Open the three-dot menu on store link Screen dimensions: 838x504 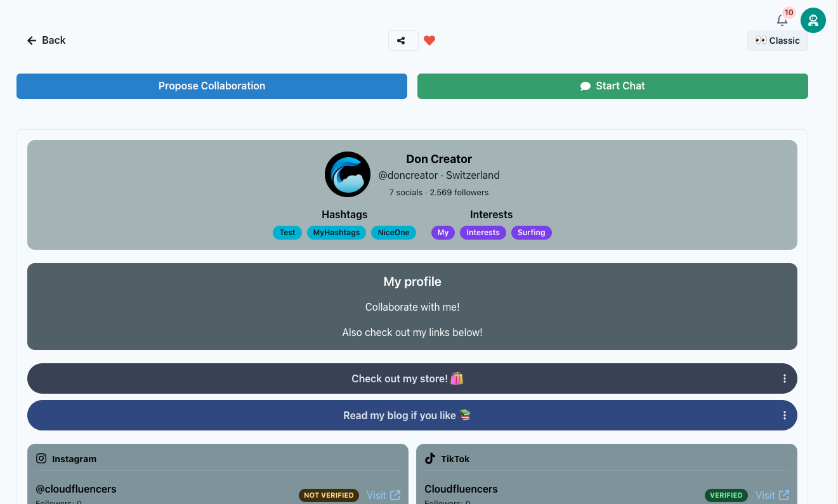coord(785,378)
